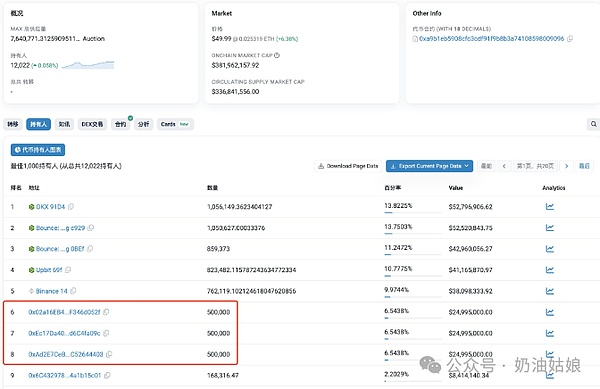Image resolution: width=600 pixels, height=389 pixels.
Task: Click value $8,414,140.34
Action: pyautogui.click(x=470, y=375)
